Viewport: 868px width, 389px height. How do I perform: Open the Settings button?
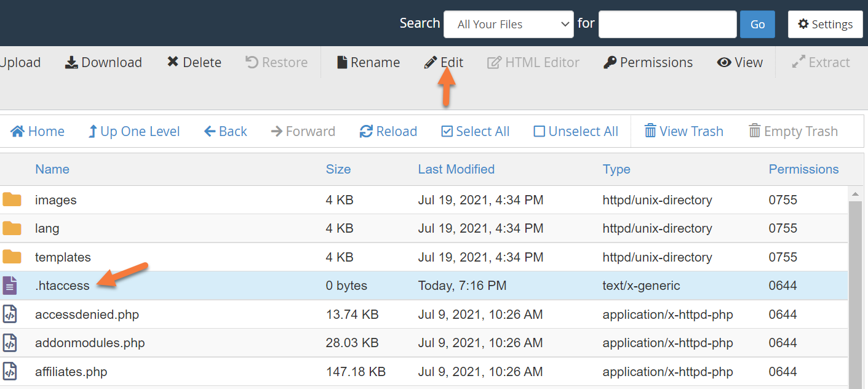click(825, 25)
